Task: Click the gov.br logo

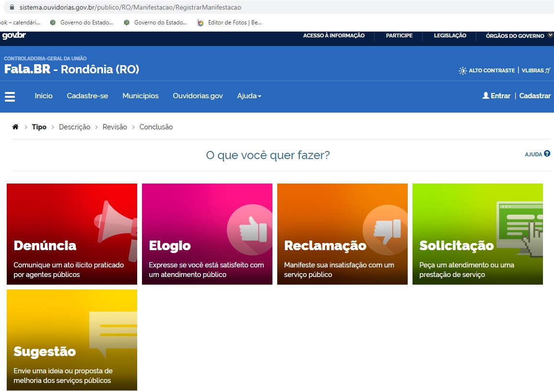Action: coord(14,36)
